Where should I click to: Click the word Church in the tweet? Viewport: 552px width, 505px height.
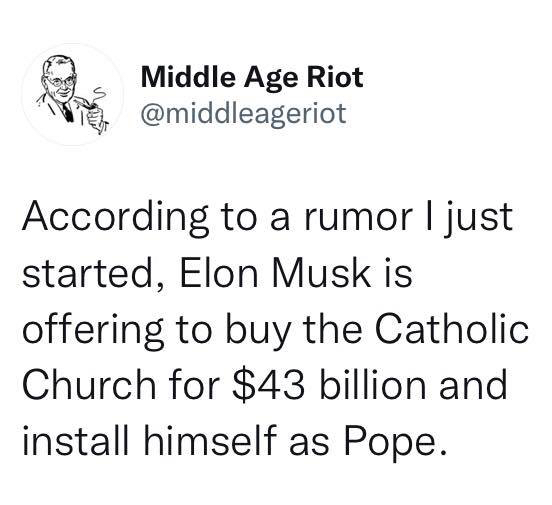click(x=89, y=384)
